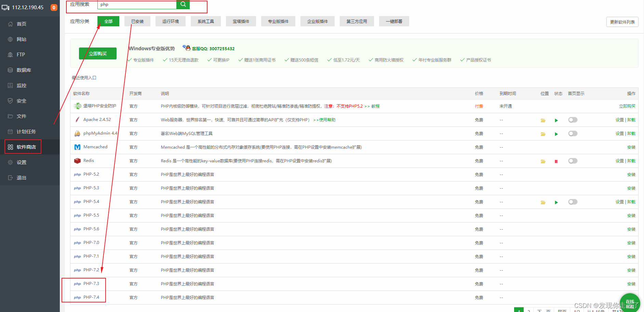Open the 教程 link for PHP安全防护
Viewport: 644px width, 312px height.
pos(375,106)
